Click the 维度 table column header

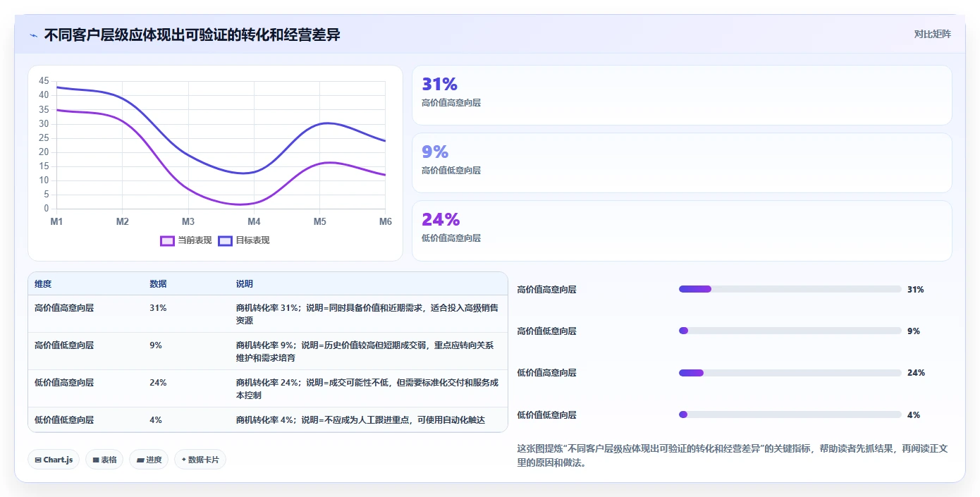tap(43, 284)
